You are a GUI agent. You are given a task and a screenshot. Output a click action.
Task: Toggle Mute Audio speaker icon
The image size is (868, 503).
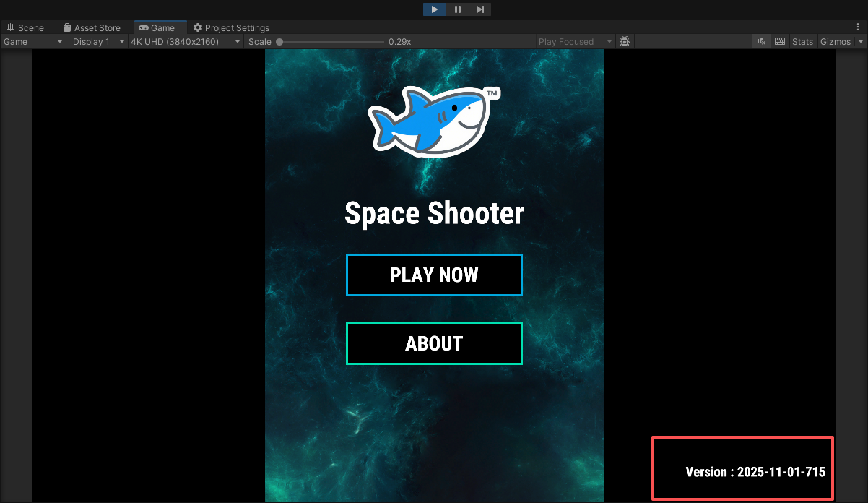pos(761,42)
